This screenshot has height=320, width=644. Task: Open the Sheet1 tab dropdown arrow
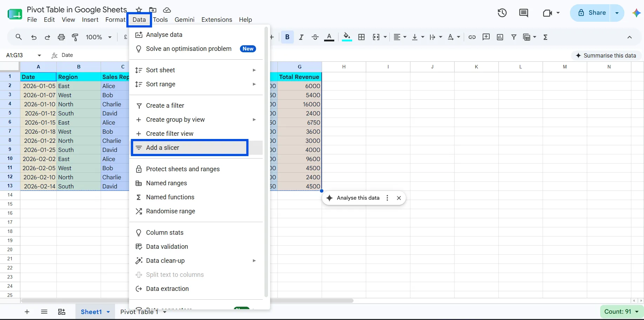pos(108,312)
